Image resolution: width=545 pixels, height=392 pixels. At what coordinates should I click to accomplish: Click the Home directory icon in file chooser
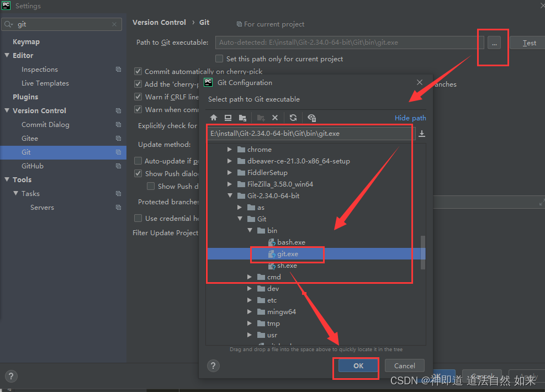tap(214, 118)
